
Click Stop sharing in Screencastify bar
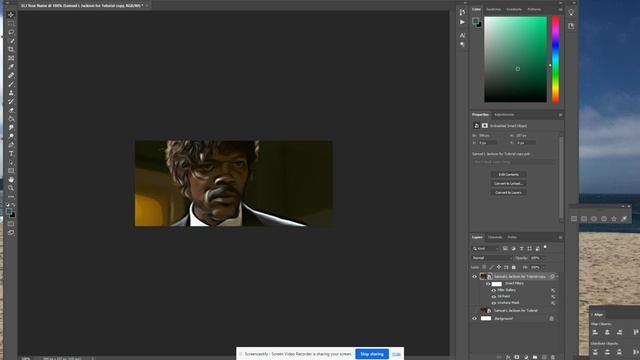(x=372, y=354)
